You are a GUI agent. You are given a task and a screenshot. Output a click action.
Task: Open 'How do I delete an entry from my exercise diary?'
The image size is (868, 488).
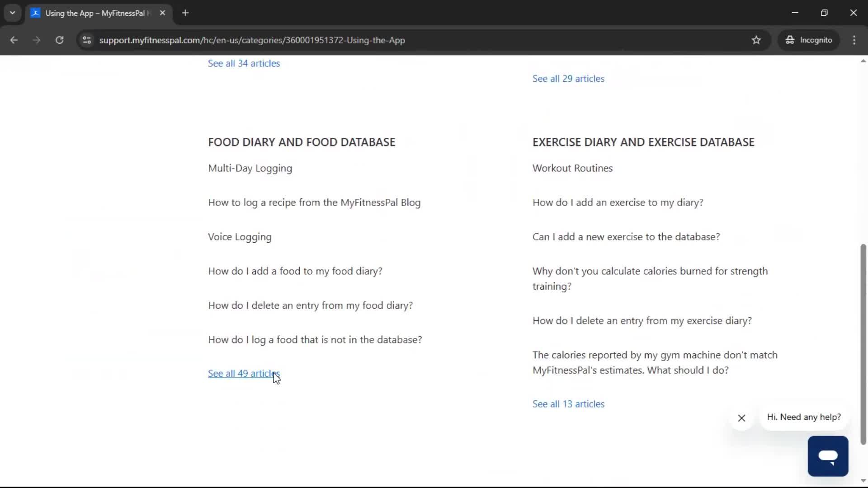pos(642,321)
